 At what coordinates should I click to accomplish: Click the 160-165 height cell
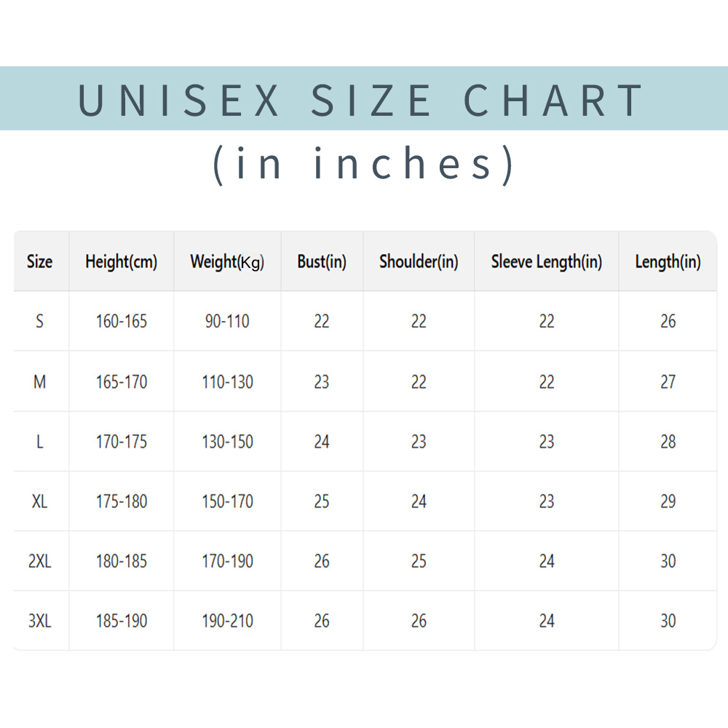121,321
